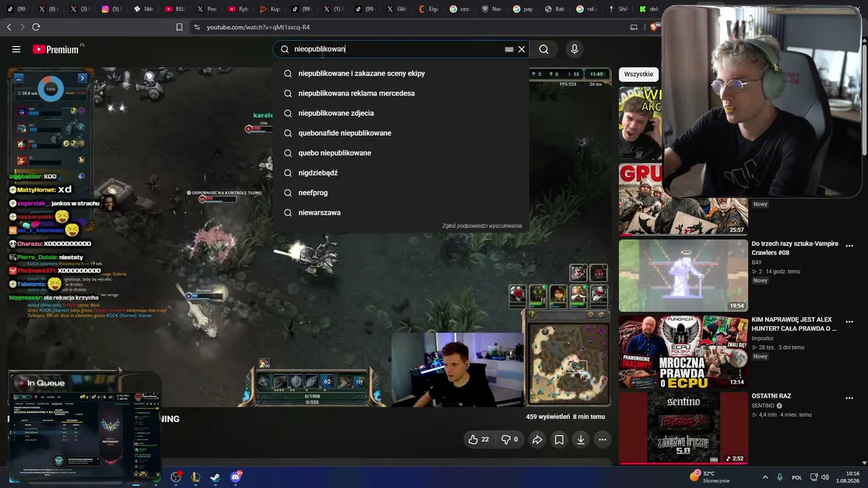Switch to the "Kup" browser tab

tap(269, 9)
